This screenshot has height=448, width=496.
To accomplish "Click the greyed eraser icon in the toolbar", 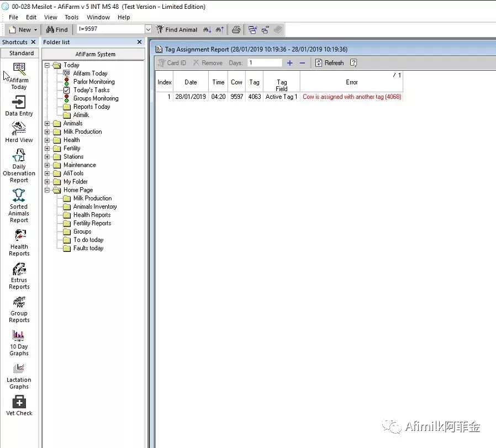I will pos(278,30).
